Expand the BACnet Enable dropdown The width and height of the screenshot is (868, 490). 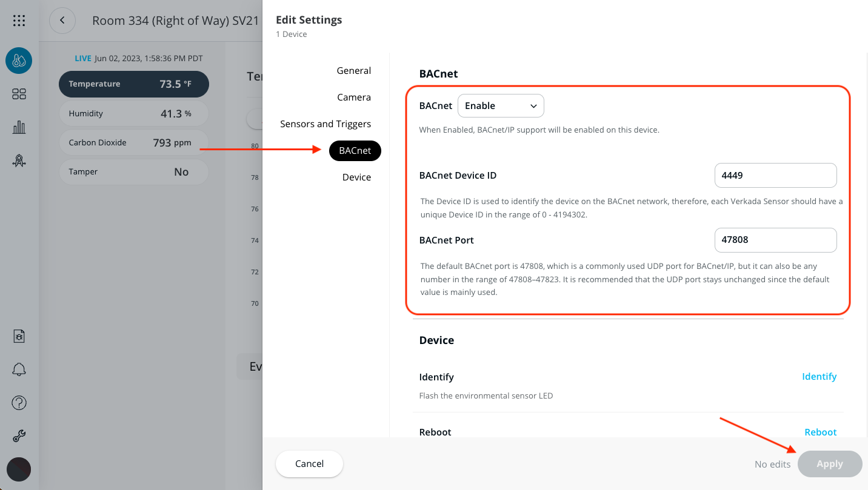[x=501, y=106]
